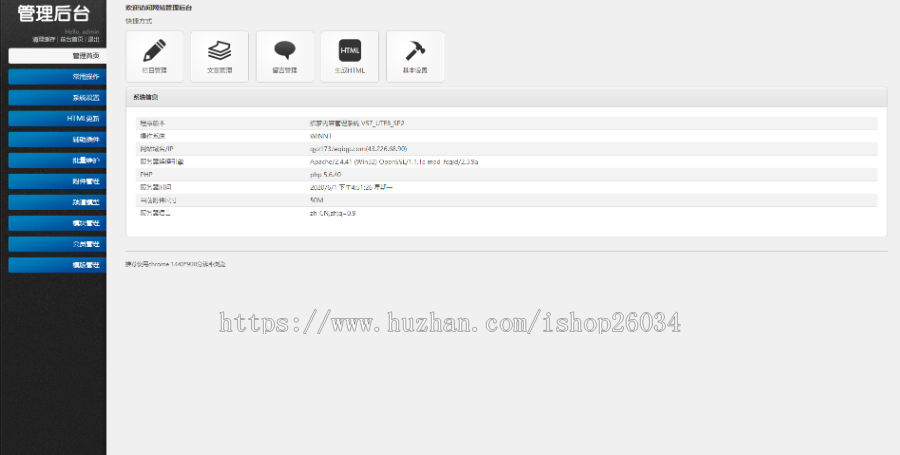The image size is (900, 455).
Task: Click the 'Hello, admin' greeting text
Action: point(82,32)
